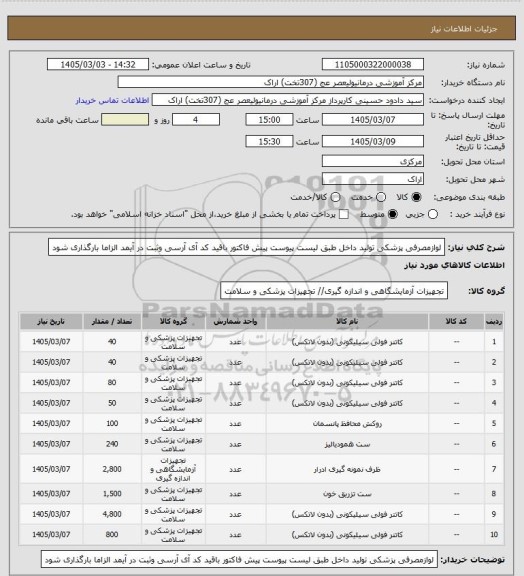Click the تعداد / مقدار column header
Image resolution: width=524 pixels, height=576 pixels.
[112, 321]
